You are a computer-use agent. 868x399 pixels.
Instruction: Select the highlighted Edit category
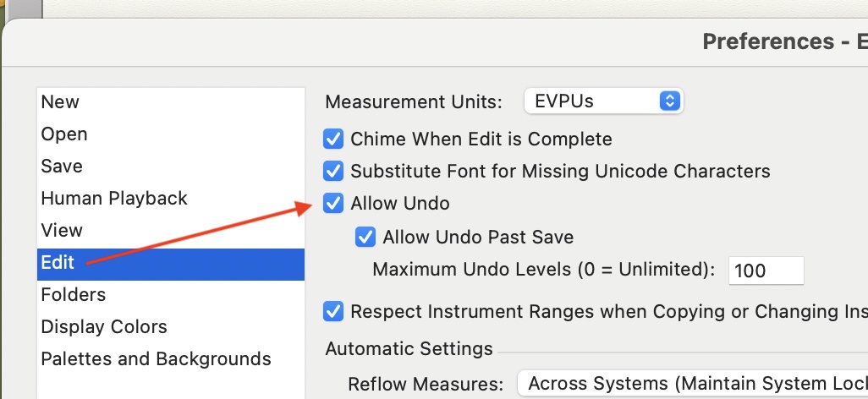[58, 263]
